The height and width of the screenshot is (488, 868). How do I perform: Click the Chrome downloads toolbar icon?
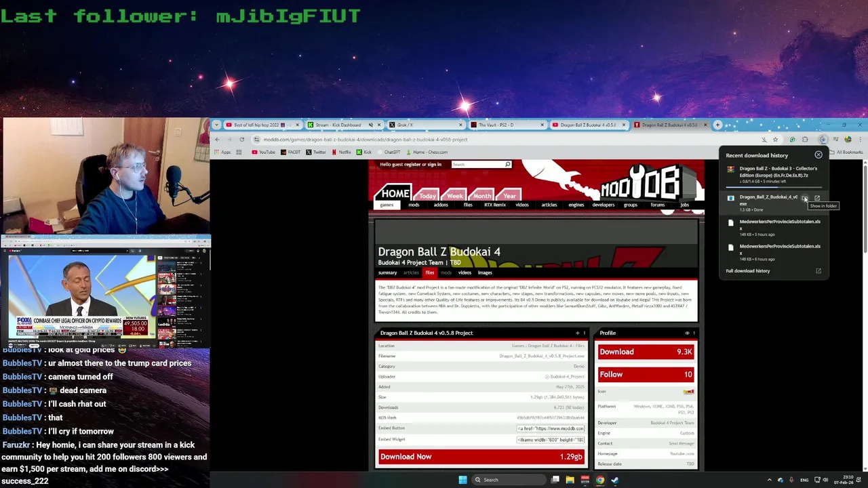pos(823,140)
